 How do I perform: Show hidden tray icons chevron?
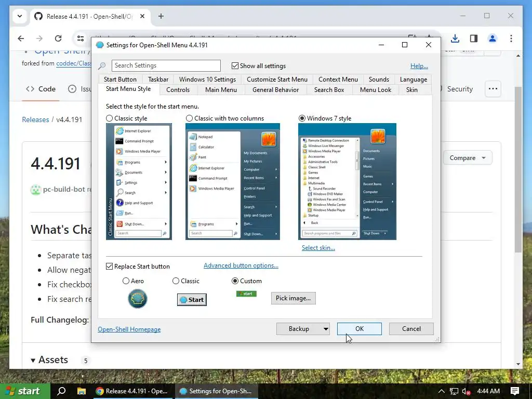pos(441,391)
